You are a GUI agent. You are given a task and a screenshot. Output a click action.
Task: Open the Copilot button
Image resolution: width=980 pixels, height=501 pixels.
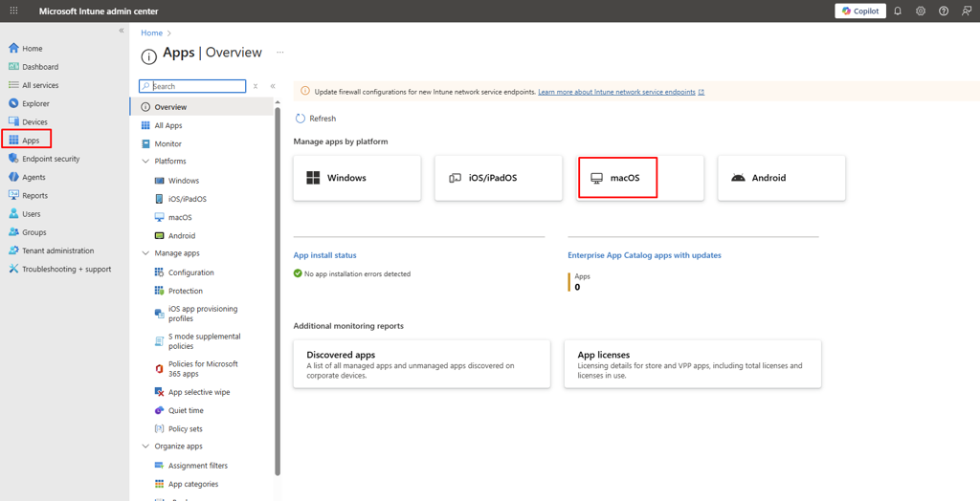coord(859,11)
